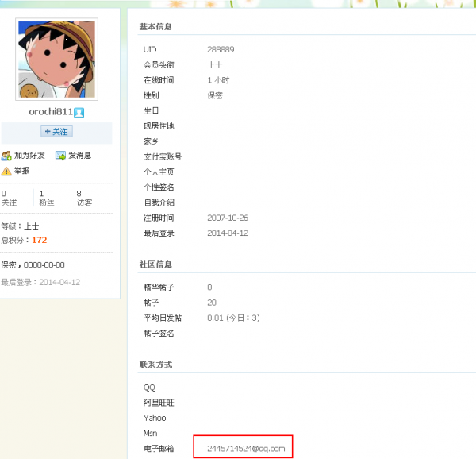Open the 举报 report link

22,171
